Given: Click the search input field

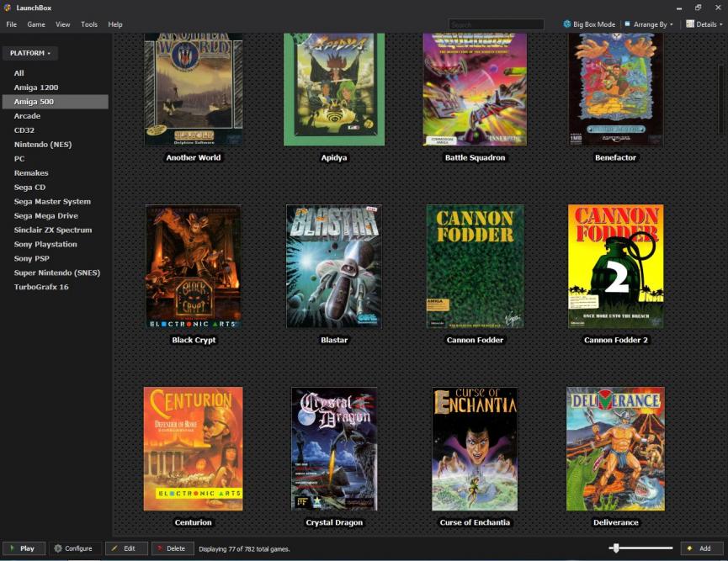Looking at the screenshot, I should (496, 24).
